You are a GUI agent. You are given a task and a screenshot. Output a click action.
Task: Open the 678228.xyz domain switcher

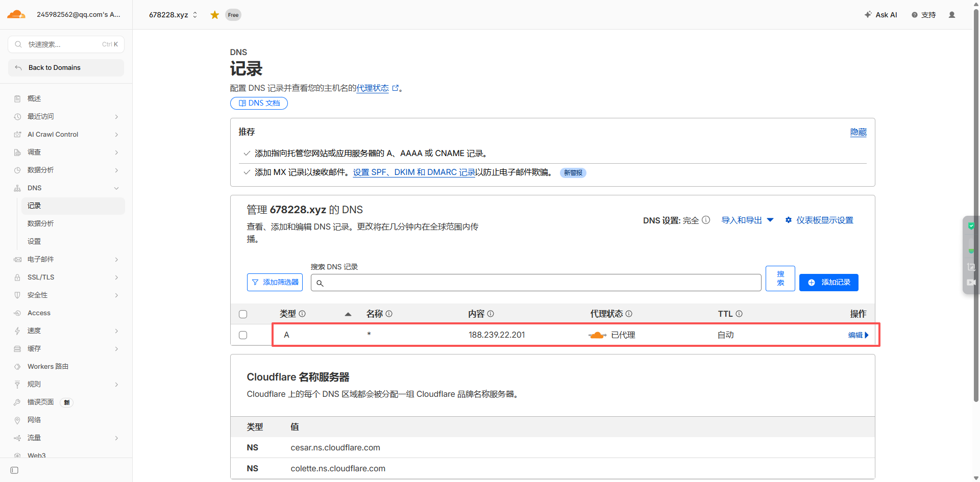pos(173,15)
